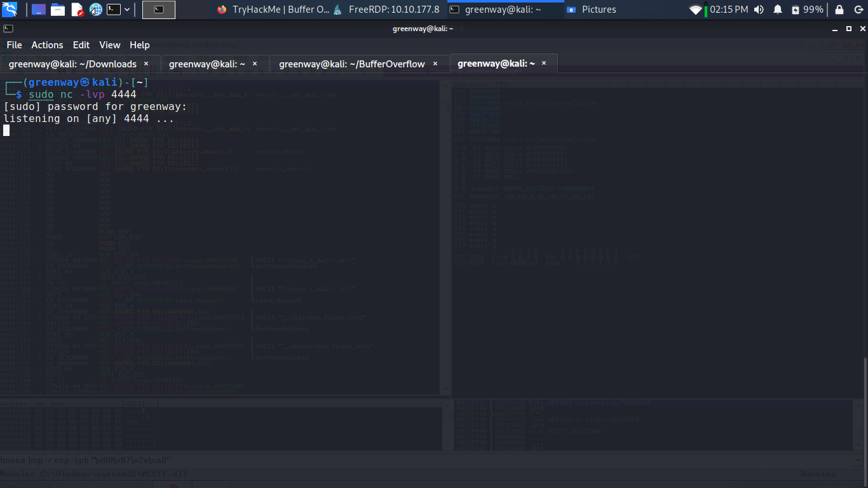Click the terminal window thumbnail in the top panel
Image resolution: width=868 pixels, height=488 pixels.
coord(158,10)
